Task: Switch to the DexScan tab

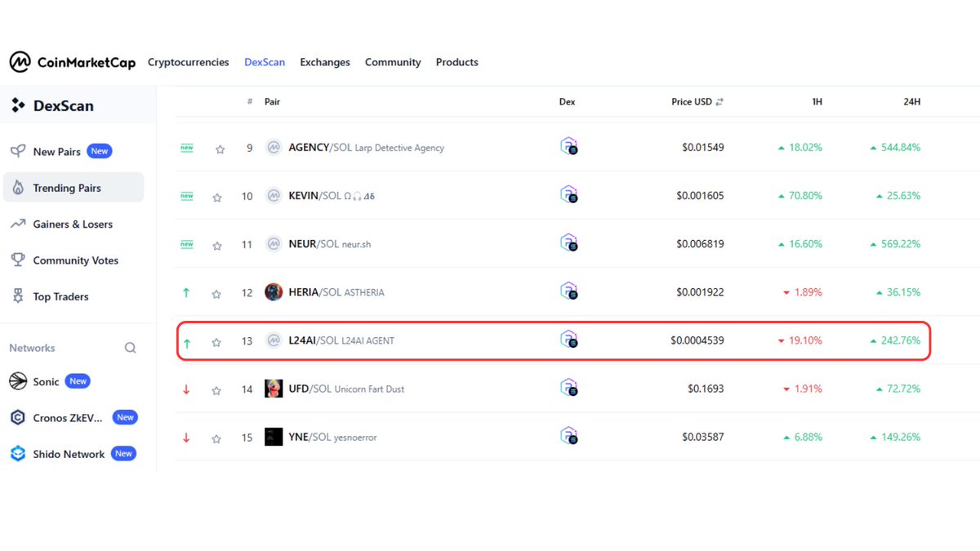Action: click(x=265, y=62)
